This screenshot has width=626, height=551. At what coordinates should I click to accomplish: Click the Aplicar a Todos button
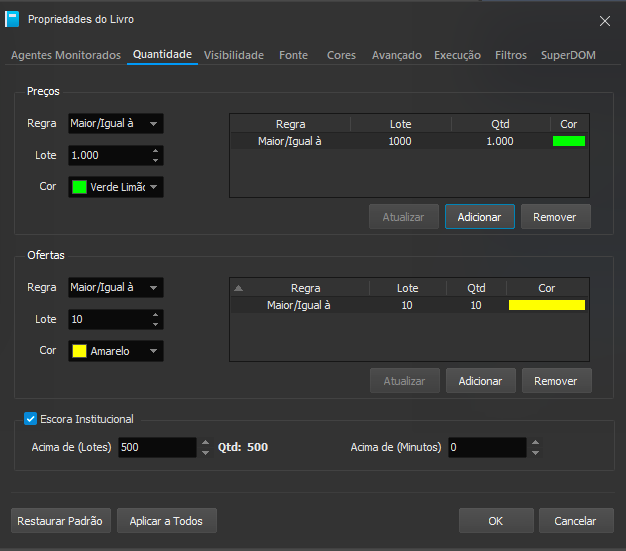pos(166,521)
